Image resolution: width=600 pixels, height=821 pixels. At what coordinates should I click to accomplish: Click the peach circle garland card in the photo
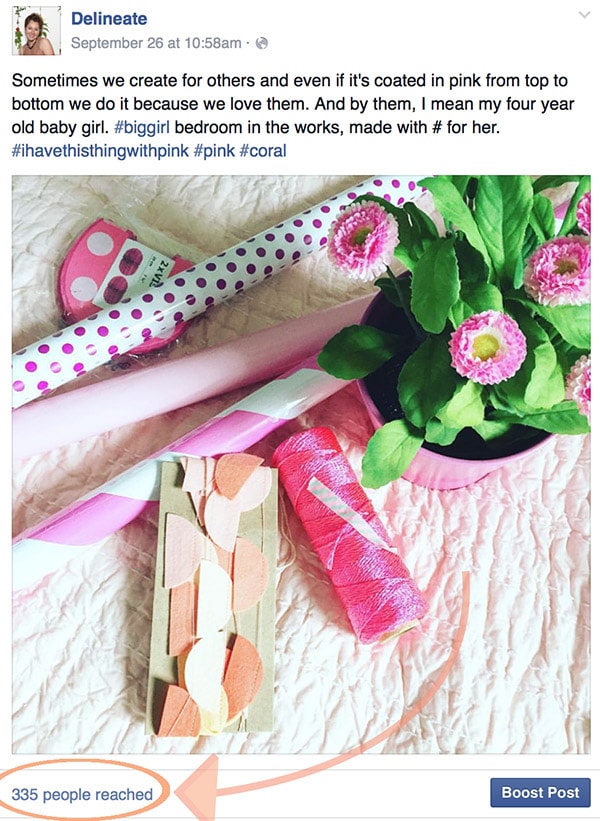point(212,594)
